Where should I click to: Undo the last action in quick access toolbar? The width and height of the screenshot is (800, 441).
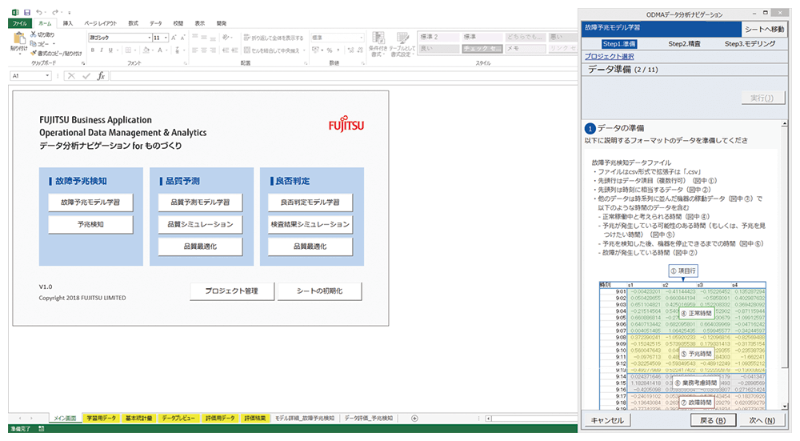coord(39,12)
